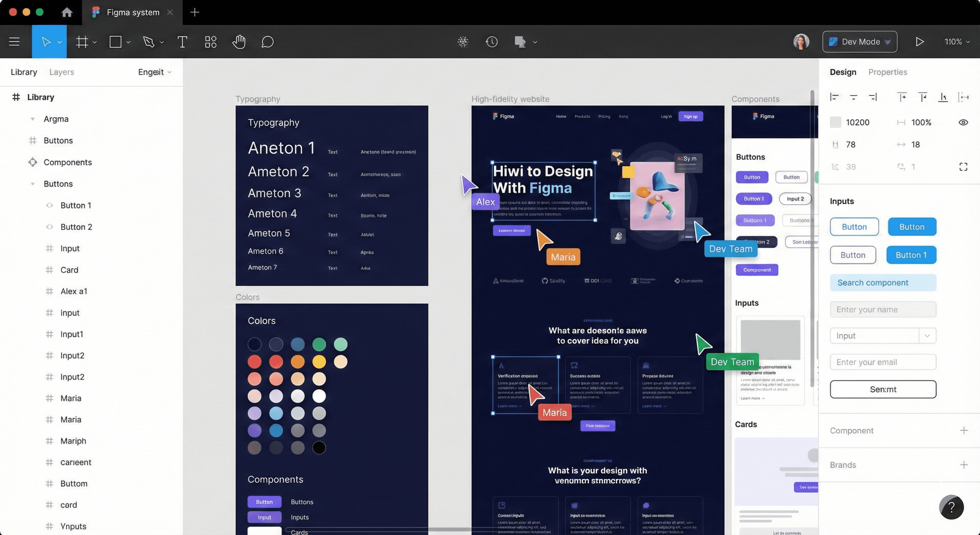This screenshot has width=980, height=535.
Task: Switch to the Layers tab
Action: point(62,72)
